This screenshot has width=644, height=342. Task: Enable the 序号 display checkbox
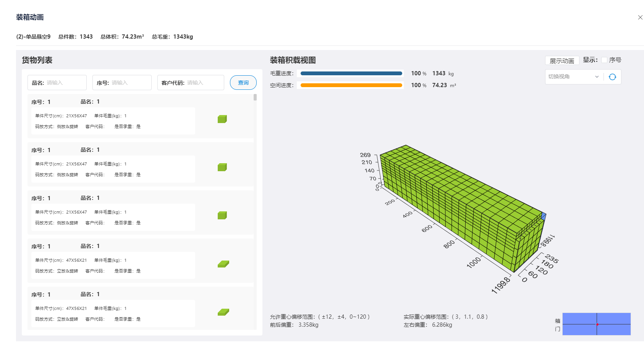604,60
